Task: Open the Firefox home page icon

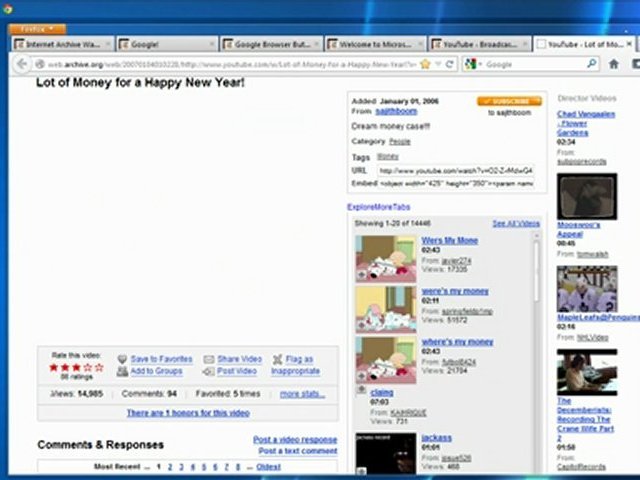Action: (x=614, y=64)
